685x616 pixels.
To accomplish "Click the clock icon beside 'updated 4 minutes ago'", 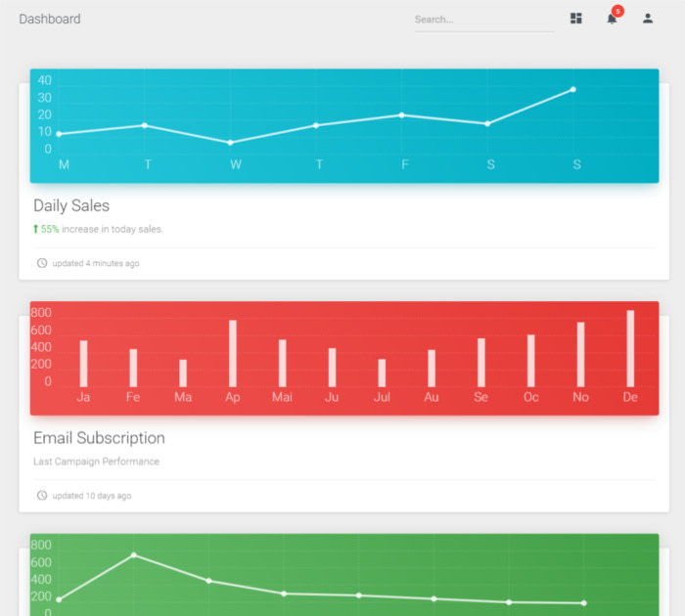I will (x=42, y=263).
